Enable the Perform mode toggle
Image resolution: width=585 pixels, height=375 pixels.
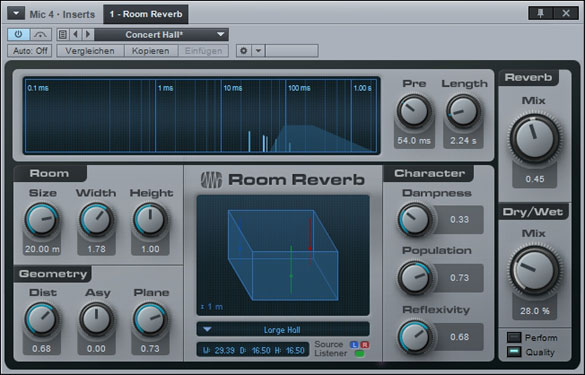pyautogui.click(x=514, y=338)
